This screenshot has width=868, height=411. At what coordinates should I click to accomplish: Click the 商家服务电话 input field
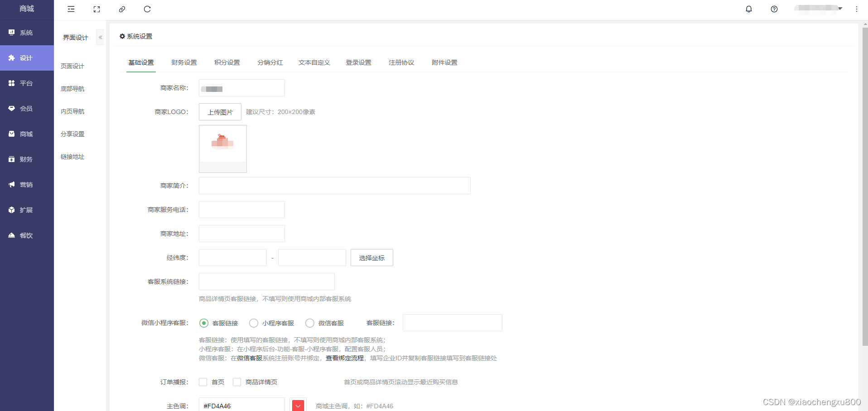pyautogui.click(x=242, y=210)
